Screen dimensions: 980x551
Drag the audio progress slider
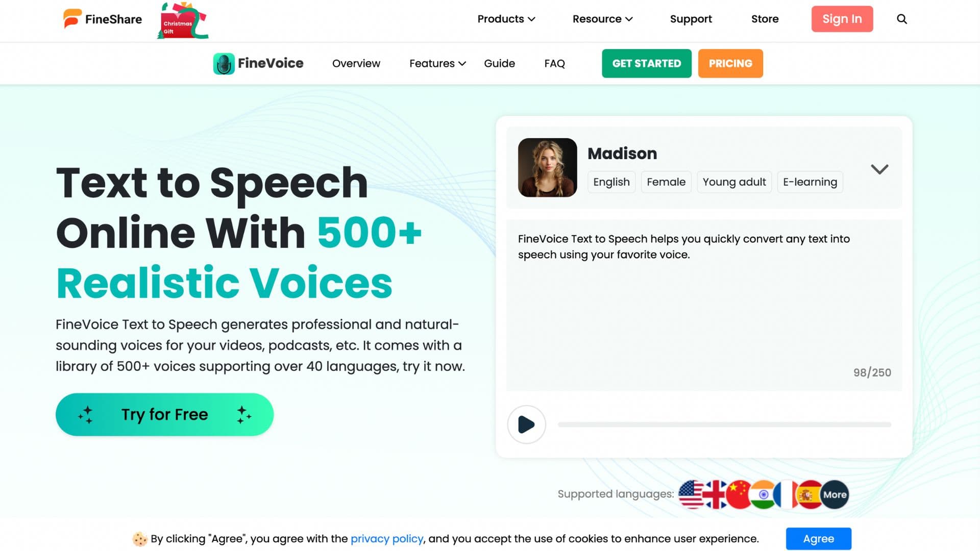[724, 424]
